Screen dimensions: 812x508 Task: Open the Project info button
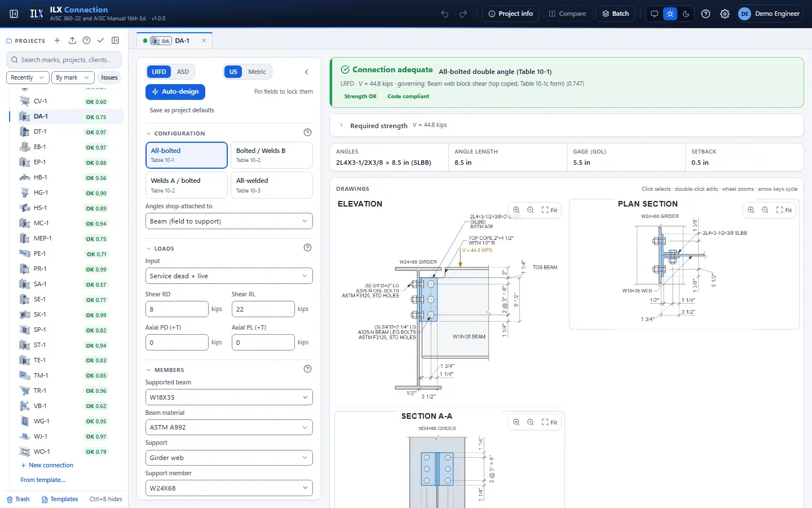click(511, 14)
